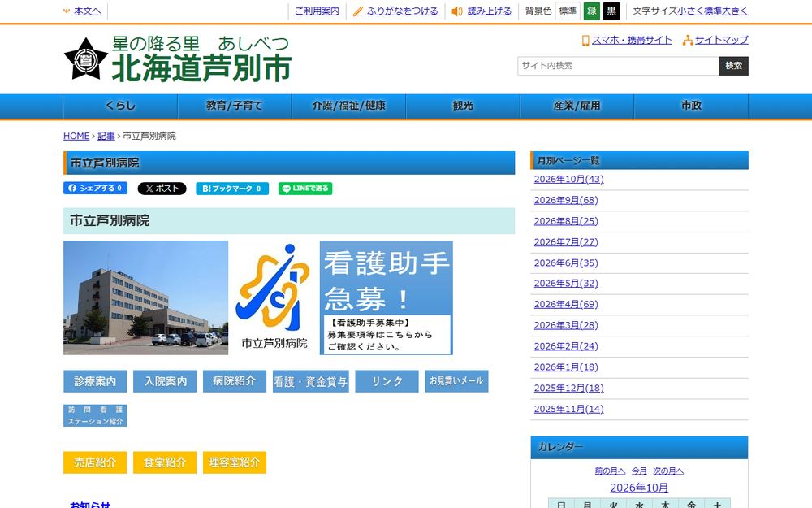Go to previous month with 前の月へ
The width and height of the screenshot is (812, 508).
[x=610, y=471]
